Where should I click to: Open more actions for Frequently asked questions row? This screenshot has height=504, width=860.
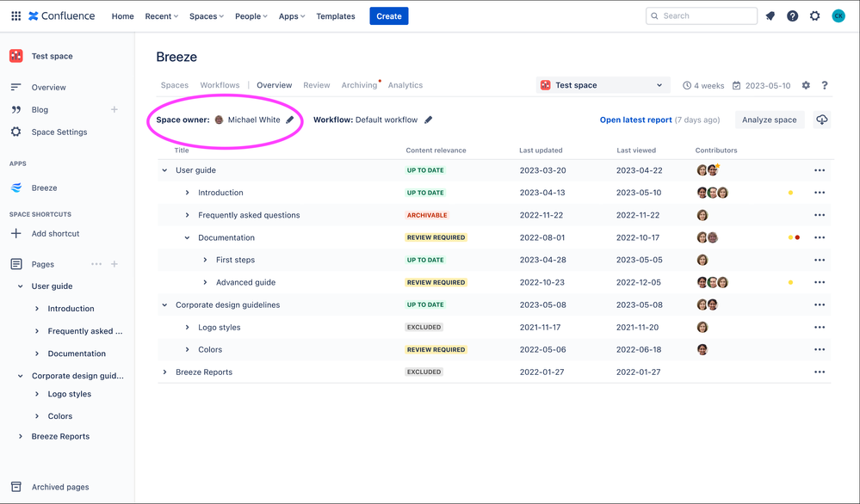820,215
